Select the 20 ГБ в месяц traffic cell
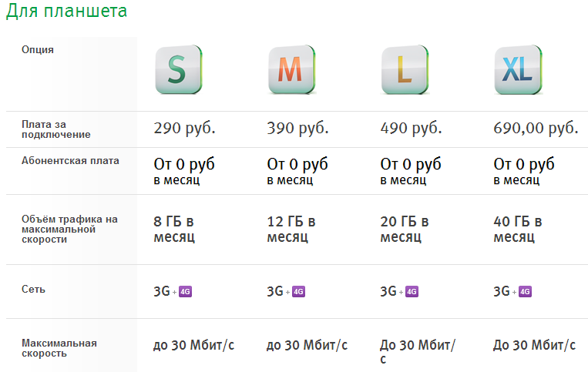588x372 pixels. coord(405,229)
